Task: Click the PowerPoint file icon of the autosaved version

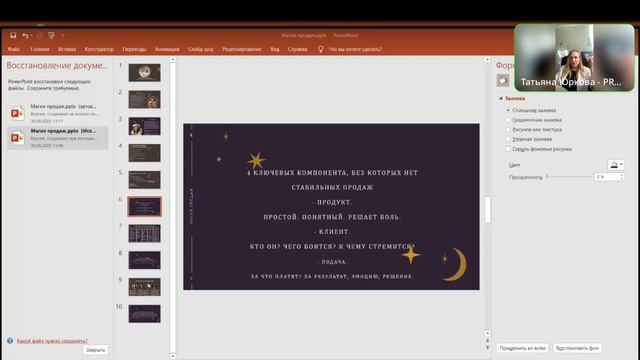Action: [x=17, y=113]
